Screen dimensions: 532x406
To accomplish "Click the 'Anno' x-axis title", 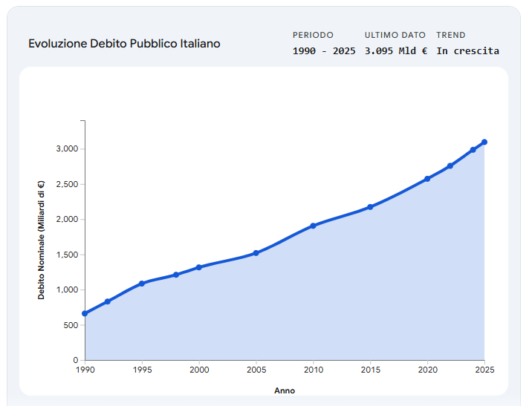I will 285,390.
